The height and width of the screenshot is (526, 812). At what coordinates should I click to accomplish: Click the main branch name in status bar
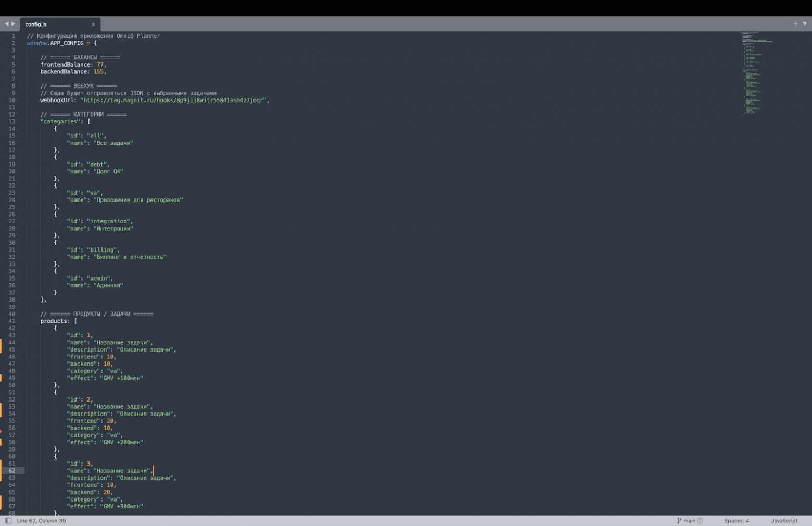point(690,521)
